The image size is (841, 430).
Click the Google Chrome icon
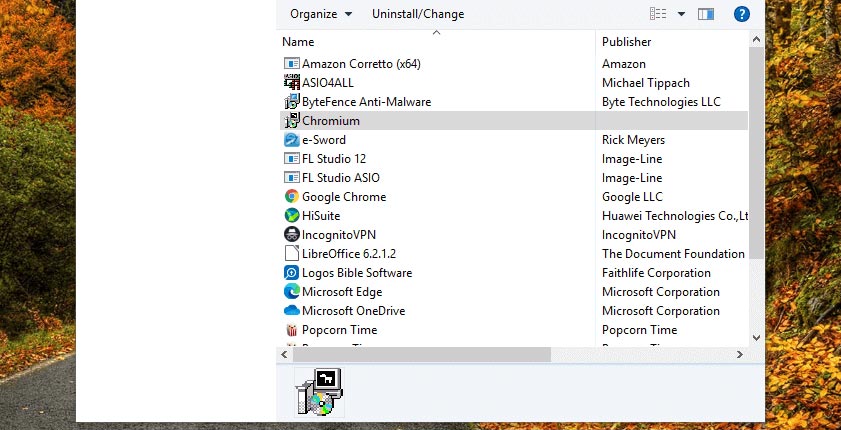pos(291,197)
